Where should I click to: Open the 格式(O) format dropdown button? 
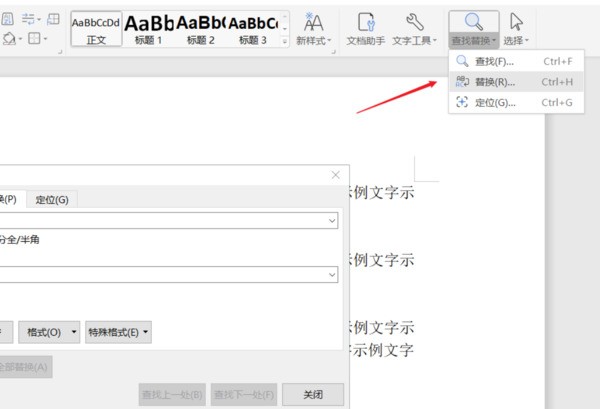49,332
